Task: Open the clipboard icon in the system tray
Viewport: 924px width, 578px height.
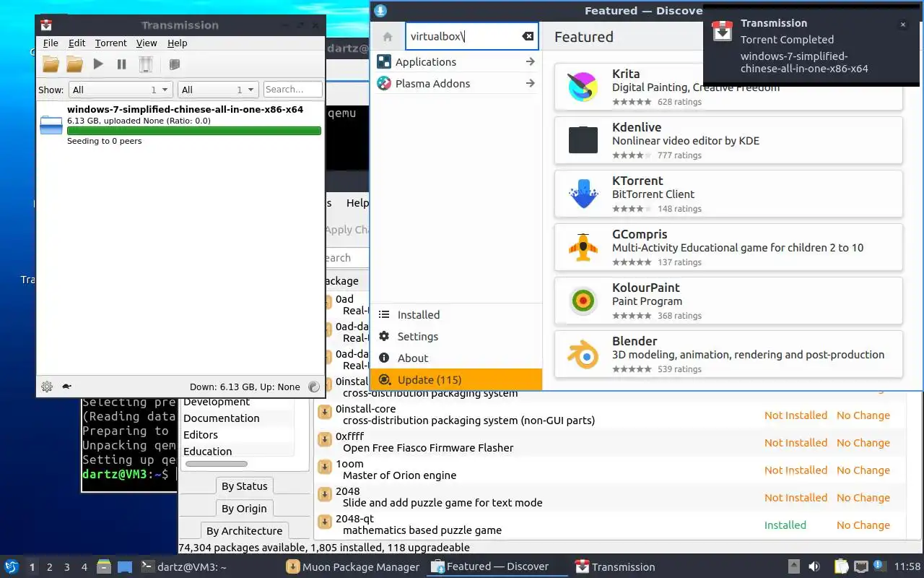Action: (x=841, y=567)
